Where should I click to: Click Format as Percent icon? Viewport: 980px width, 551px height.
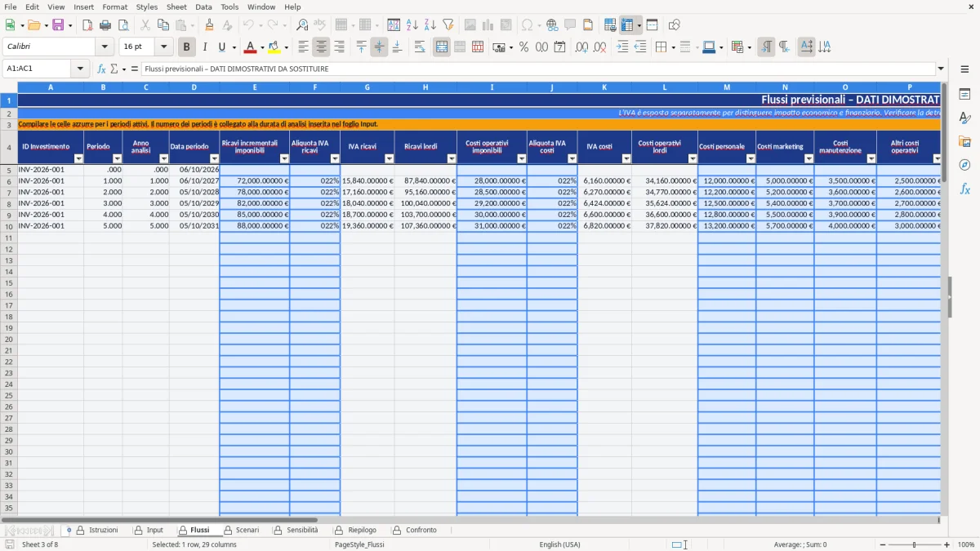click(x=523, y=47)
